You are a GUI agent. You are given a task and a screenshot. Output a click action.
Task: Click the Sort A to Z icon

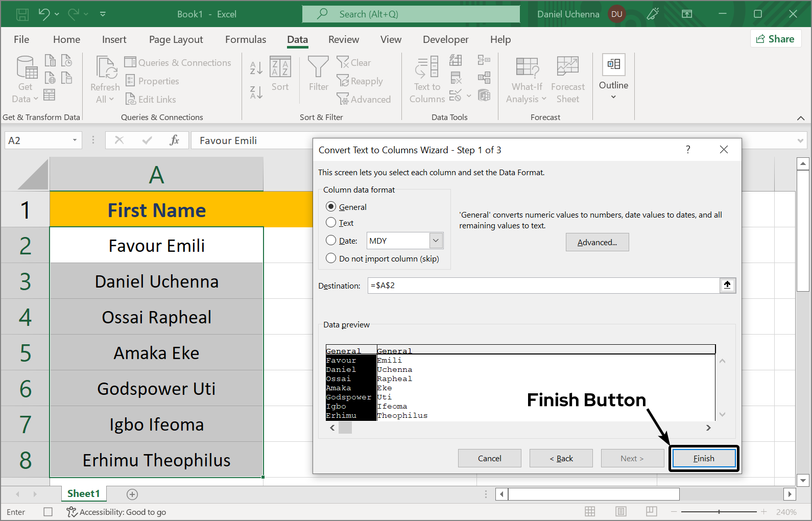coord(256,67)
